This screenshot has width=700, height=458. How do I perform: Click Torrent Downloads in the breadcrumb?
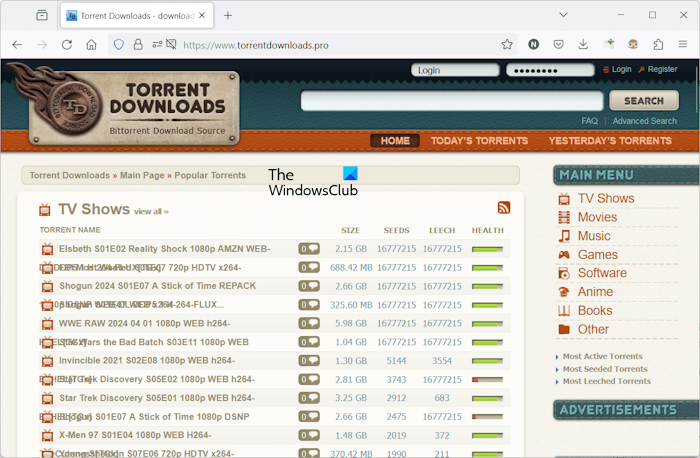(x=70, y=175)
